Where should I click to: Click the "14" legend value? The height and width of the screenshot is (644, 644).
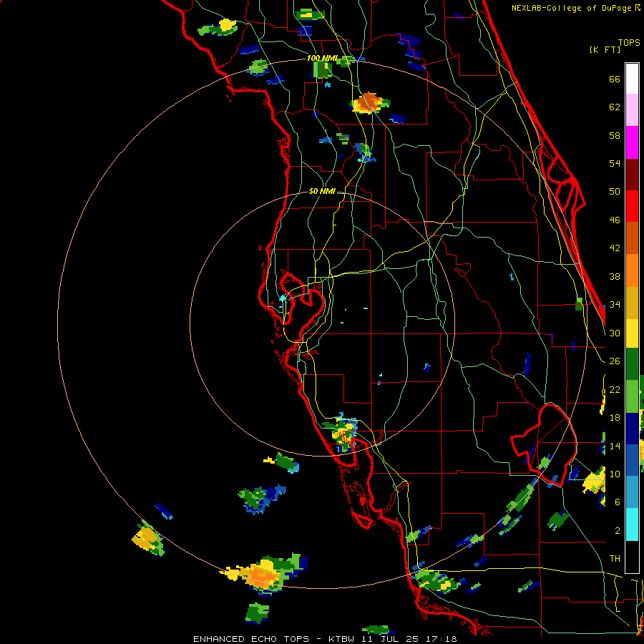(x=615, y=446)
